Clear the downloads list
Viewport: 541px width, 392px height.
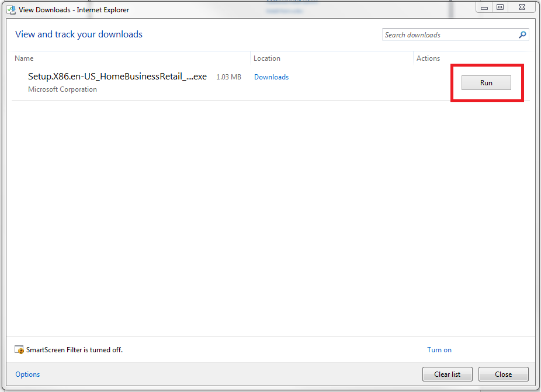tap(447, 374)
